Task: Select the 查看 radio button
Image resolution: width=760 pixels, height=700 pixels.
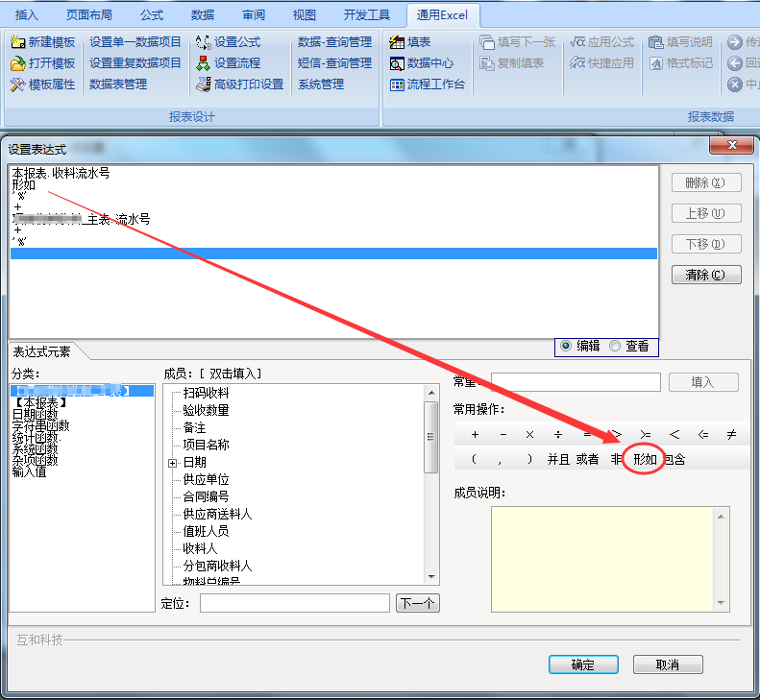Action: (614, 346)
